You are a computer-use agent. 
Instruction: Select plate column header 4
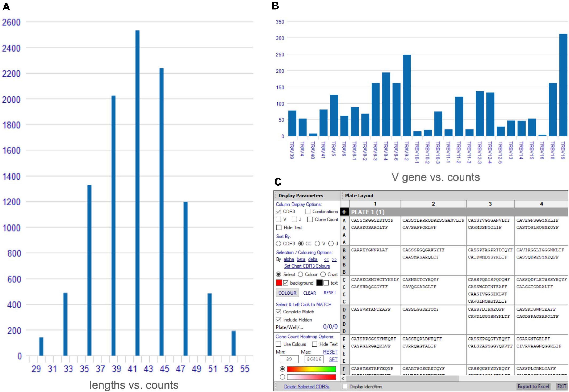pos(541,204)
